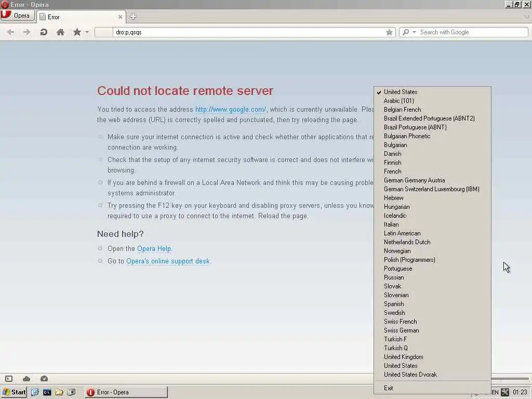Open the Windows Start menu

pos(14,392)
